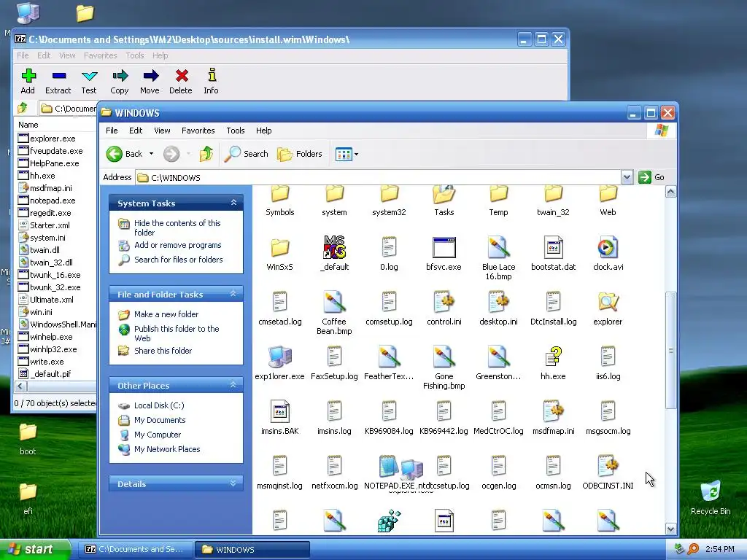
Task: Open the File menu in WINDOWS explorer
Action: [112, 131]
